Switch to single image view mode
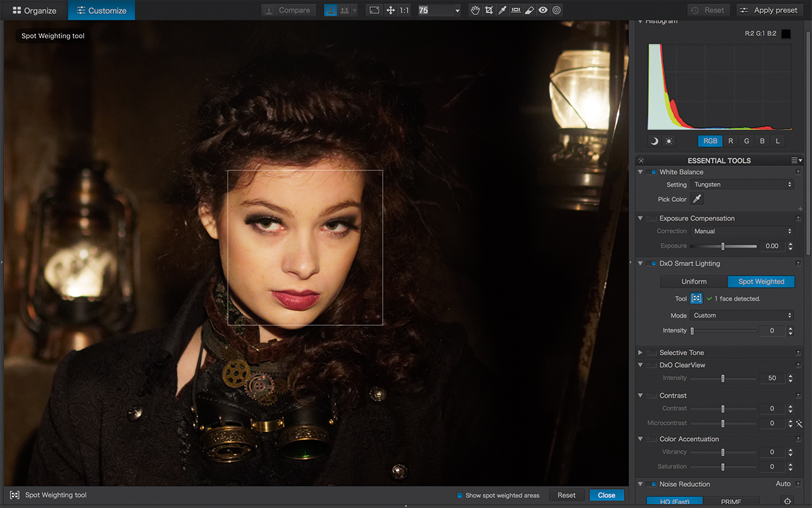 click(x=331, y=10)
